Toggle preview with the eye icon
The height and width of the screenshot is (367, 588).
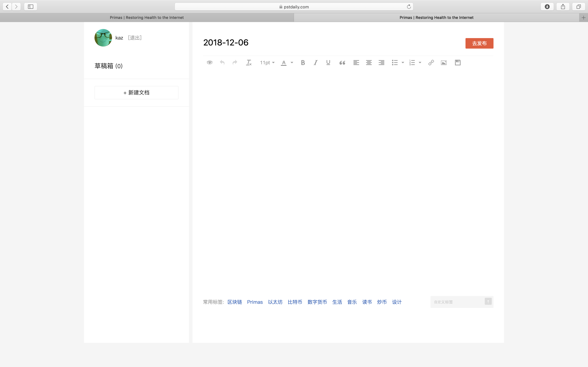[209, 63]
